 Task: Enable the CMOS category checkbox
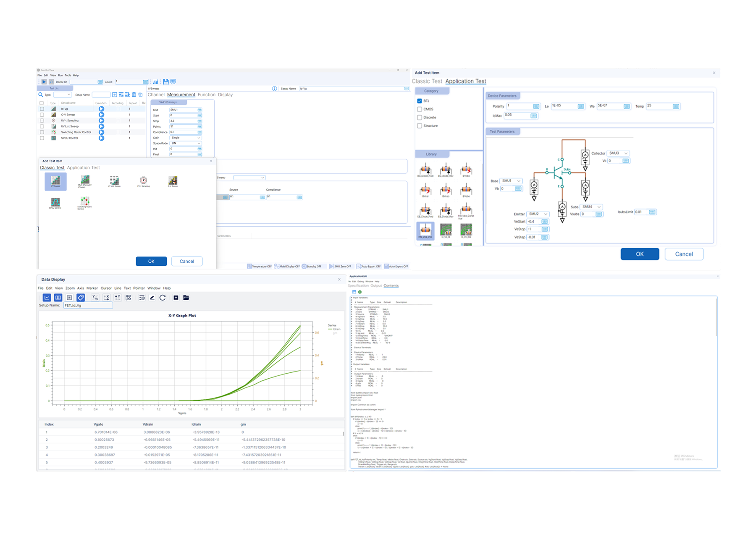click(x=420, y=109)
